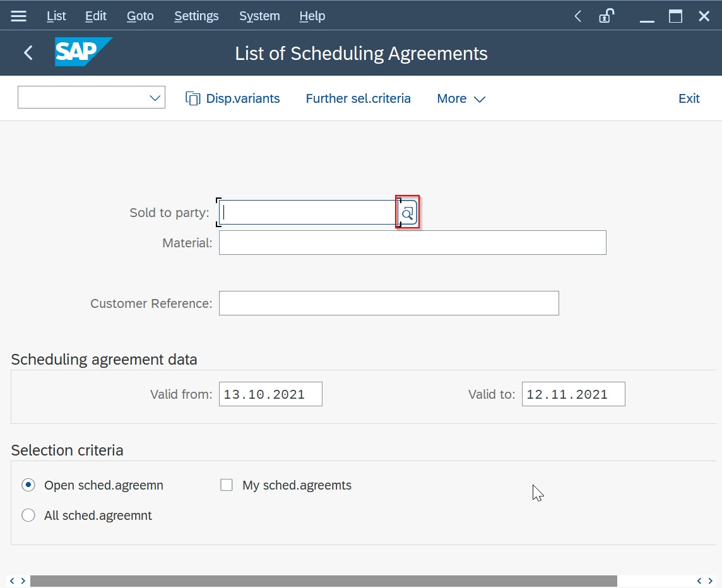Open the hamburger menu

pos(18,16)
